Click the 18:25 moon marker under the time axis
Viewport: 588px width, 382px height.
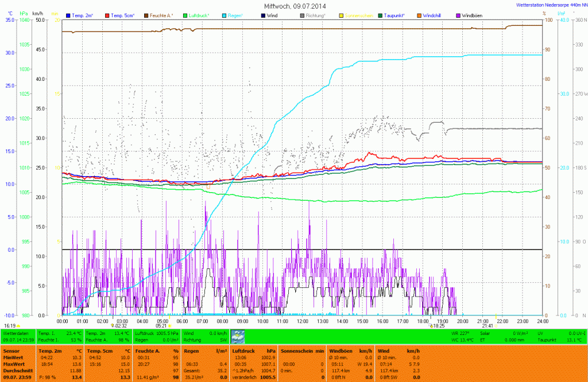tap(438, 325)
